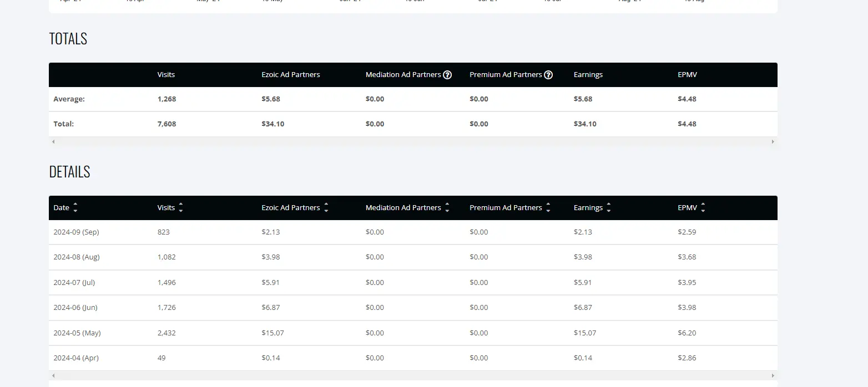Click Totals table Earnings column header
The image size is (868, 387).
[x=588, y=75]
